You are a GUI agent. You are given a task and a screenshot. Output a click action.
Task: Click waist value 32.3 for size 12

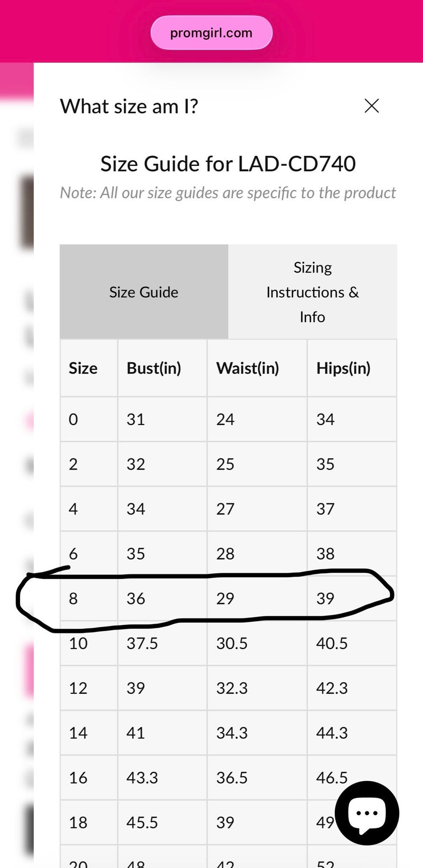pos(232,688)
